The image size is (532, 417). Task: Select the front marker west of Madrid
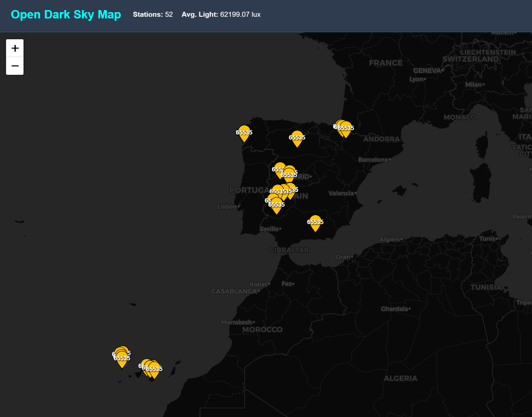click(x=289, y=176)
